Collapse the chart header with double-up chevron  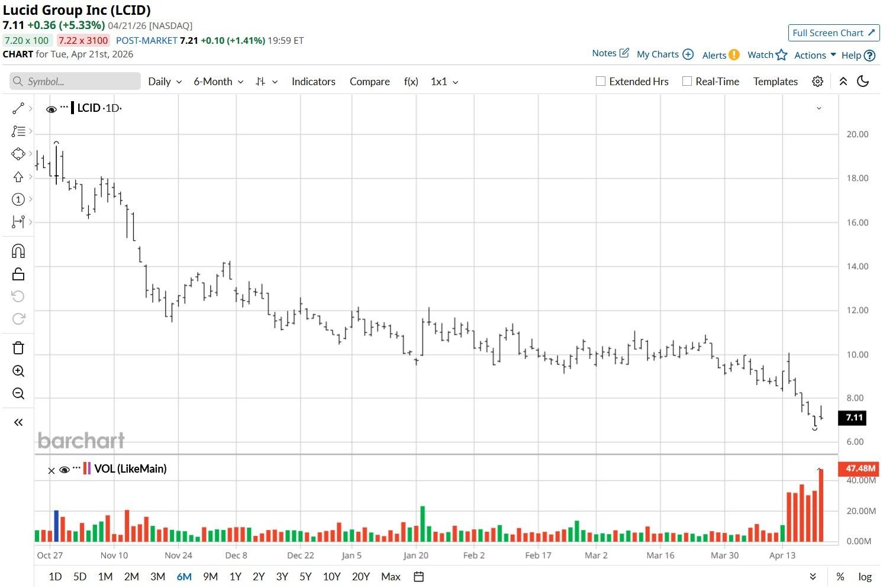pyautogui.click(x=843, y=82)
